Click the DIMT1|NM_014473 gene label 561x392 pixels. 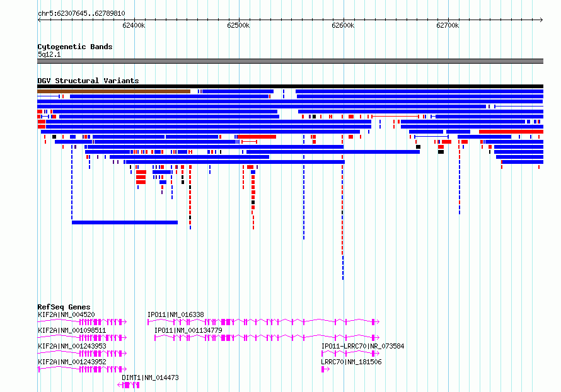[x=150, y=378]
